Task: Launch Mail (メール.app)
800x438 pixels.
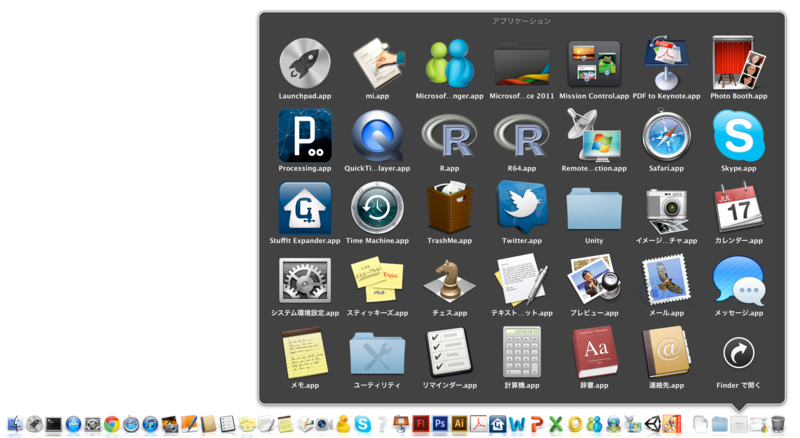Action: [666, 280]
